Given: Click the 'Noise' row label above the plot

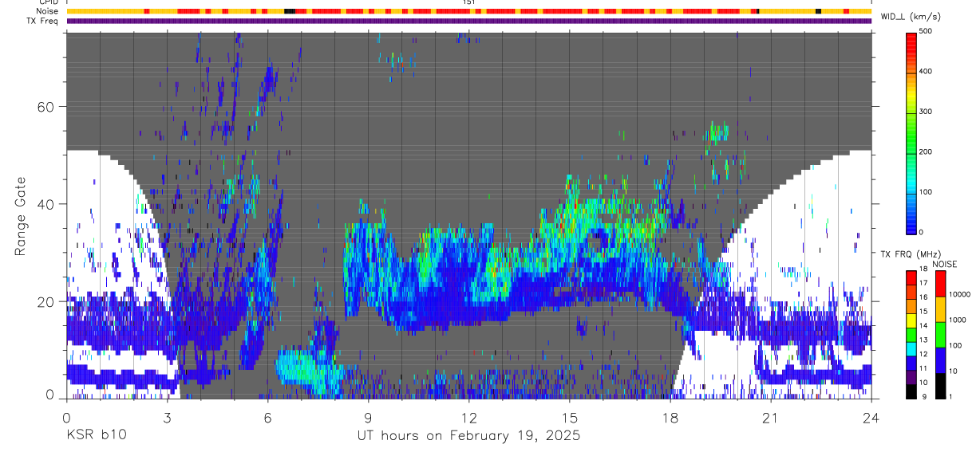Looking at the screenshot, I should (48, 11).
